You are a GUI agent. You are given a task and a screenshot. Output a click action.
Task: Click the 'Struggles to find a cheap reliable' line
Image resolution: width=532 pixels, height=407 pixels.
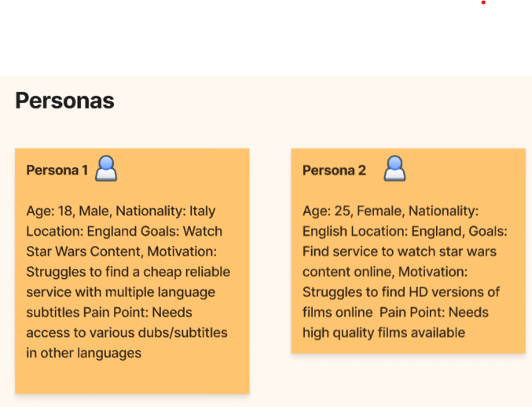128,272
